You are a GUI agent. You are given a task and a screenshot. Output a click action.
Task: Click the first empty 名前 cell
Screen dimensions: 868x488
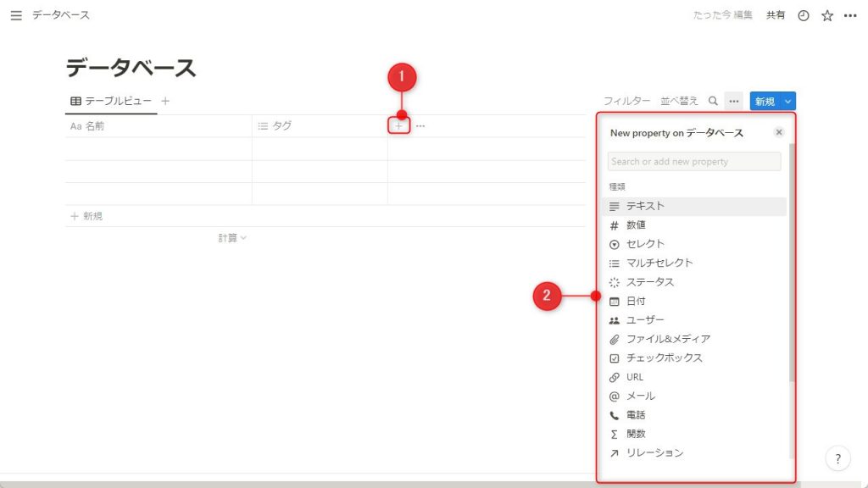point(159,149)
